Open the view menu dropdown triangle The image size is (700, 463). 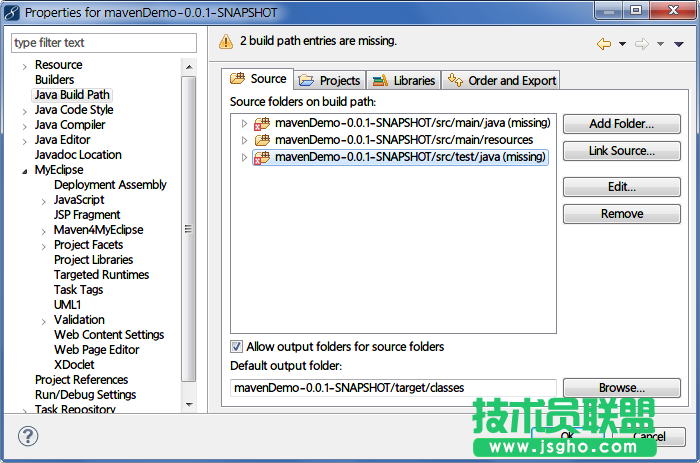pos(678,44)
